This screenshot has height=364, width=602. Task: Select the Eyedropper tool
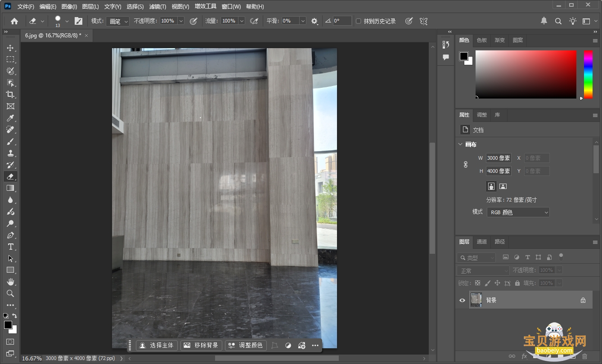click(10, 118)
